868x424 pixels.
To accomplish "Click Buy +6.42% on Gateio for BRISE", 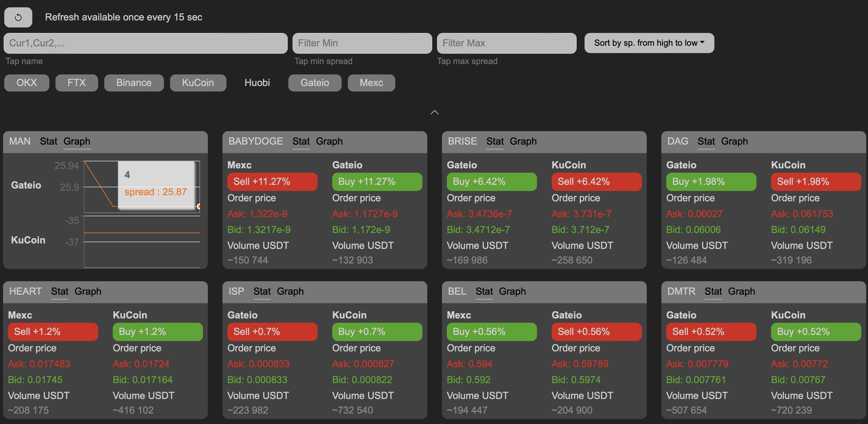I will tap(492, 181).
